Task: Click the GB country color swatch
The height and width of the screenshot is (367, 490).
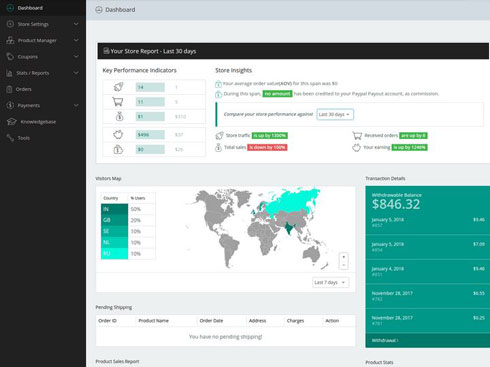Action: pos(114,220)
